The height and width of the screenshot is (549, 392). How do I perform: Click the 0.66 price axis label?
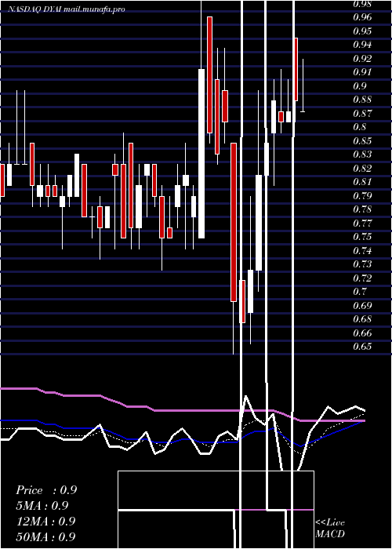pyautogui.click(x=362, y=333)
